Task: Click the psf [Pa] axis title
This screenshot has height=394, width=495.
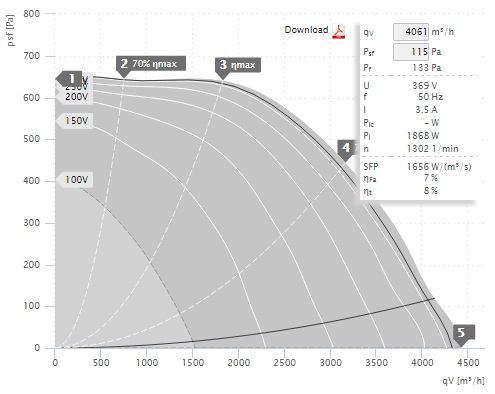Action: (x=11, y=30)
